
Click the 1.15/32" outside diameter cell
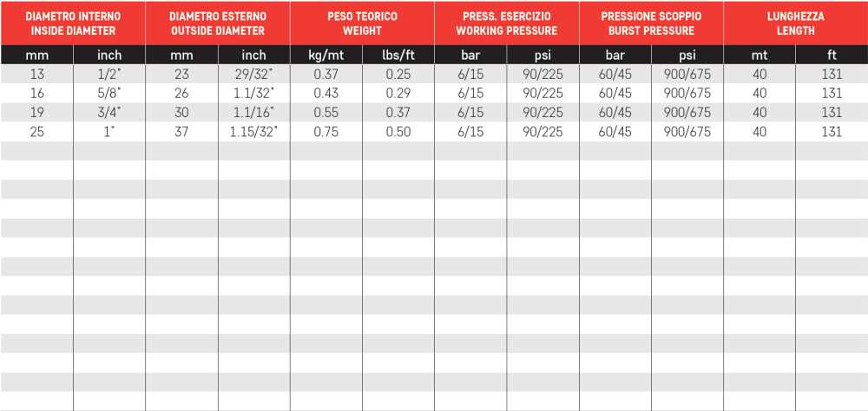(253, 132)
